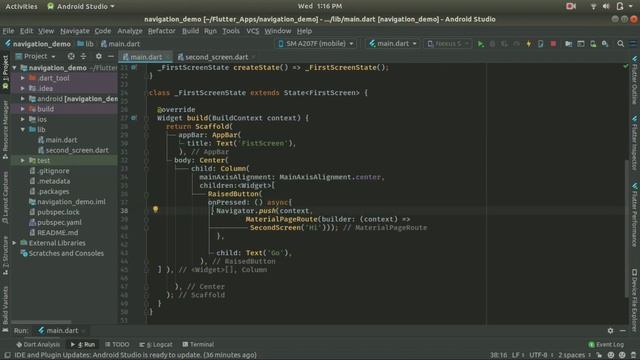Click the editor vertical scrollbar
The height and width of the screenshot is (360, 640).
[x=627, y=229]
